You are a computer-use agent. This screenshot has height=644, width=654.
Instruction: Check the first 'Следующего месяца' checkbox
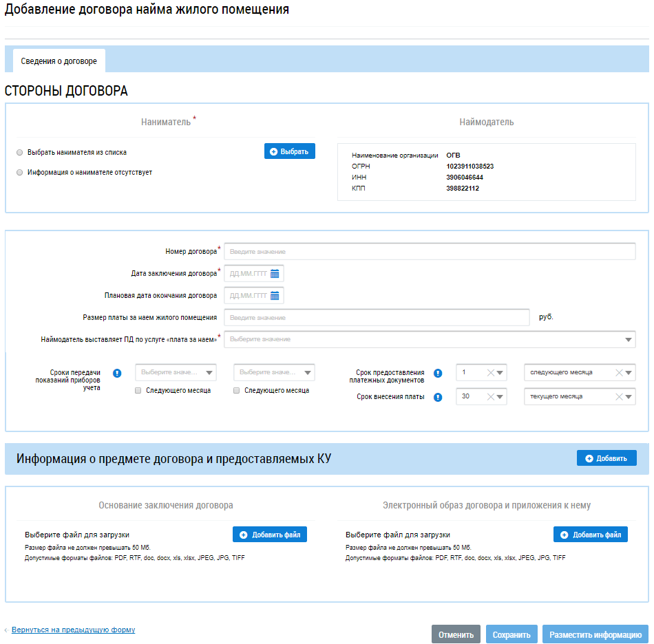[x=138, y=390]
